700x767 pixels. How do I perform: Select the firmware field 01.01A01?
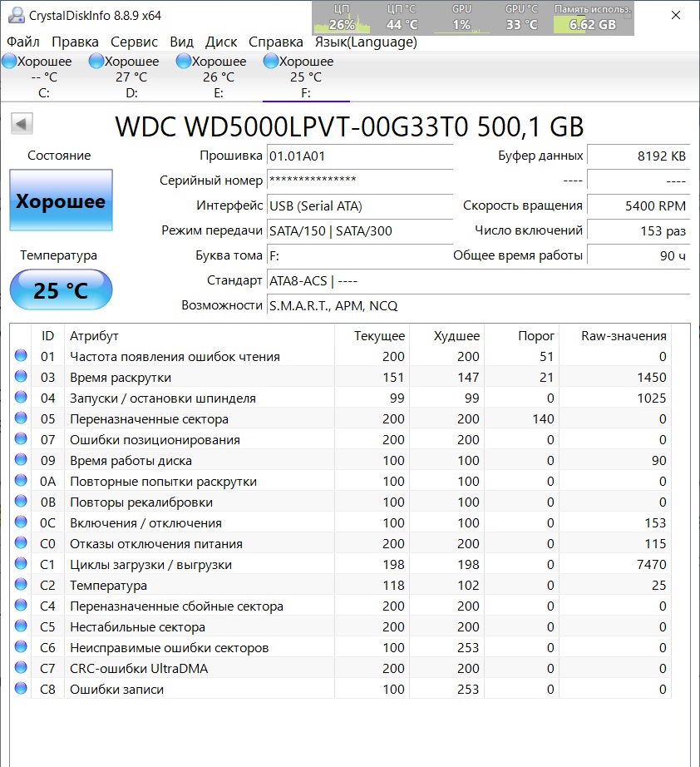(x=360, y=156)
